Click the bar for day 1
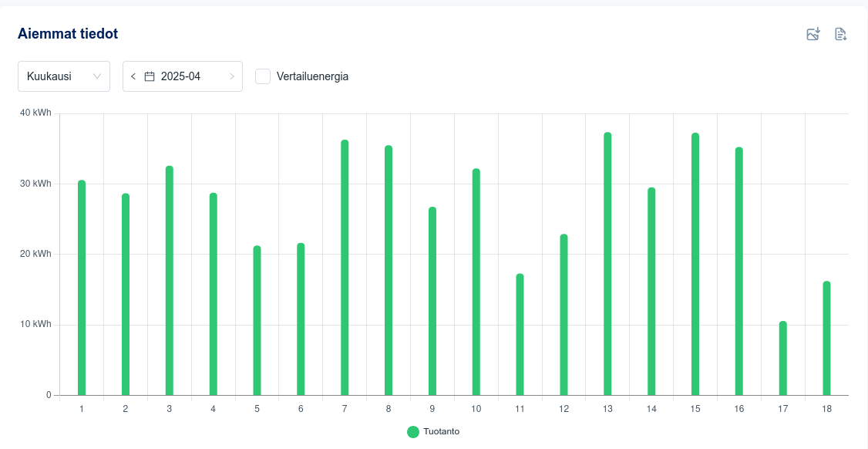 (x=82, y=288)
